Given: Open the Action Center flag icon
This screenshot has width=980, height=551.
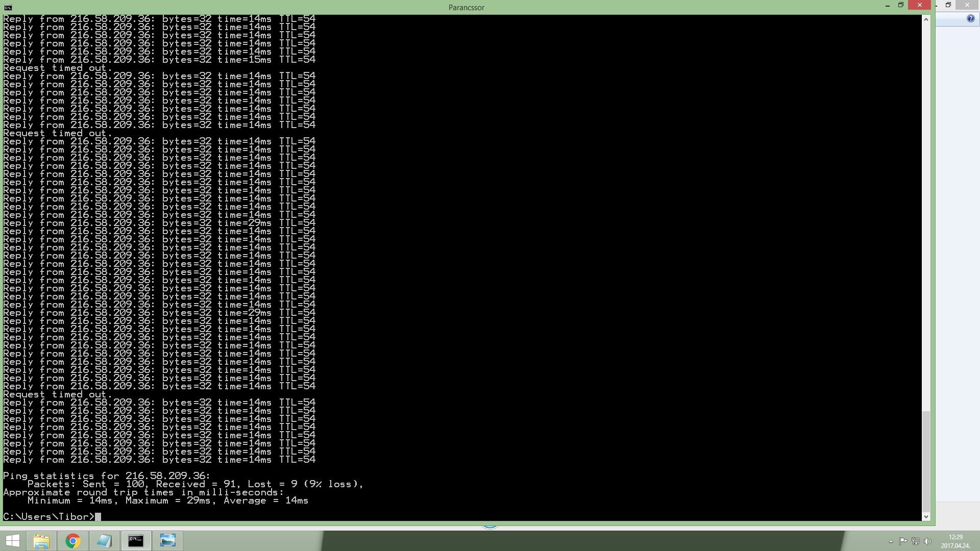Looking at the screenshot, I should pyautogui.click(x=903, y=541).
